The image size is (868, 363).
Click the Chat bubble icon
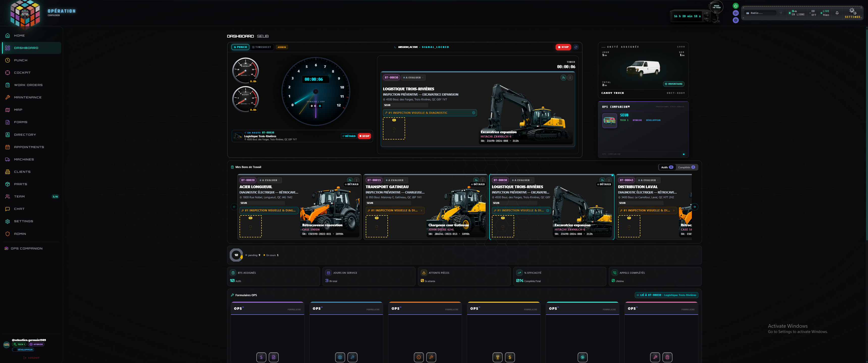point(7,209)
